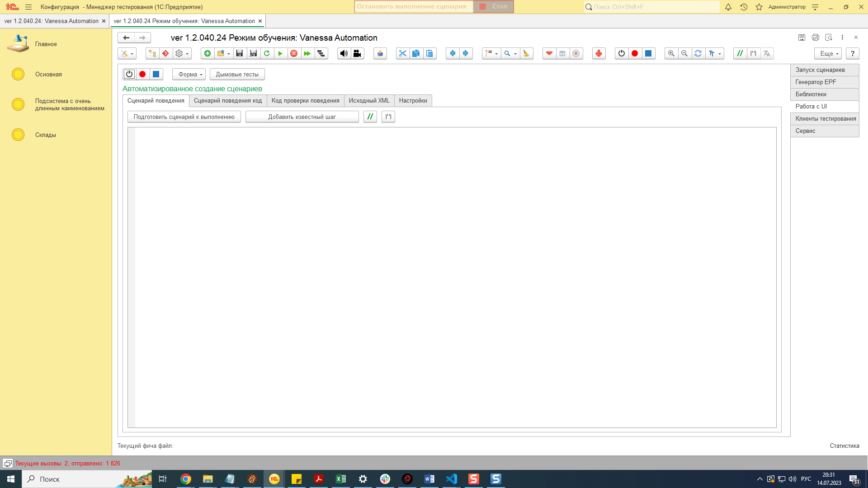
Task: Toggle the power button beside Форма
Action: click(x=129, y=74)
